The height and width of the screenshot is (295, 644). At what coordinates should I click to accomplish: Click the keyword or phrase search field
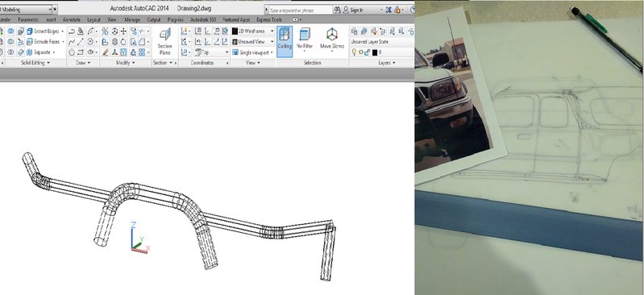301,10
